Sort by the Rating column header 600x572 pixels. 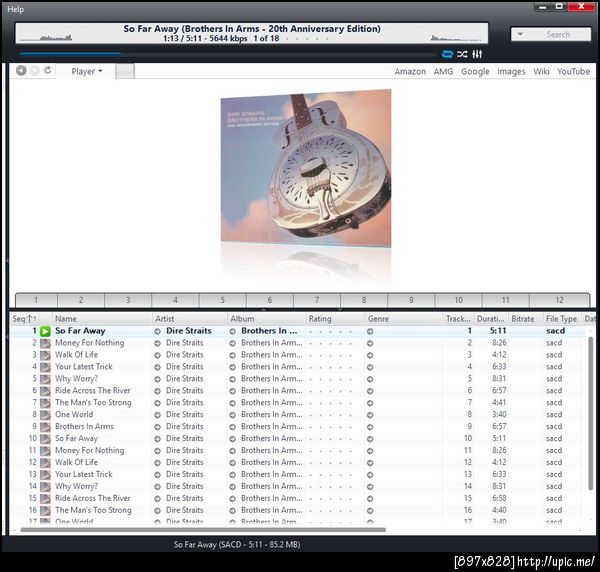point(335,319)
